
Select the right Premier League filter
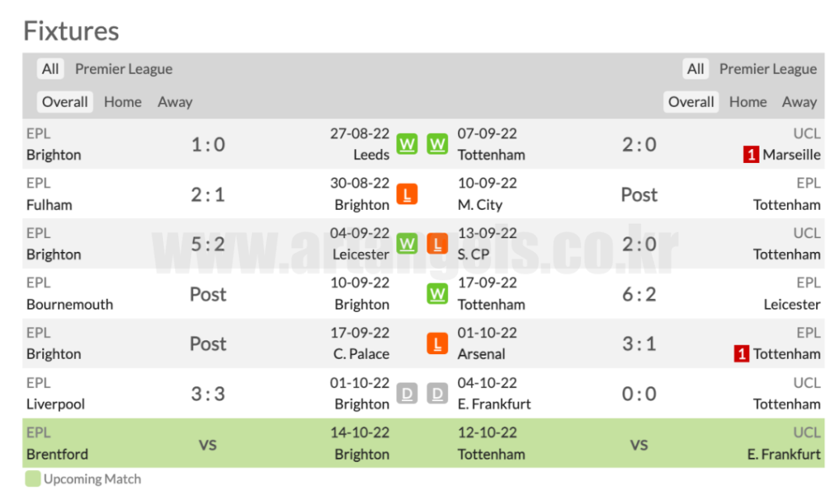[768, 69]
